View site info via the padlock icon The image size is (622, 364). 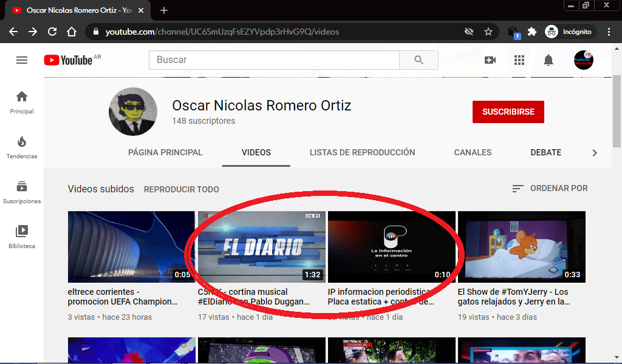coord(95,32)
